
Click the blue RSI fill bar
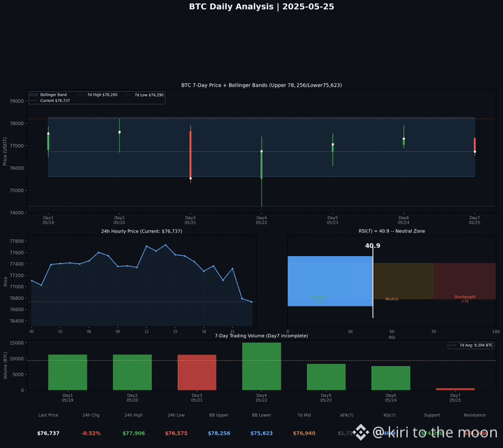(330, 281)
